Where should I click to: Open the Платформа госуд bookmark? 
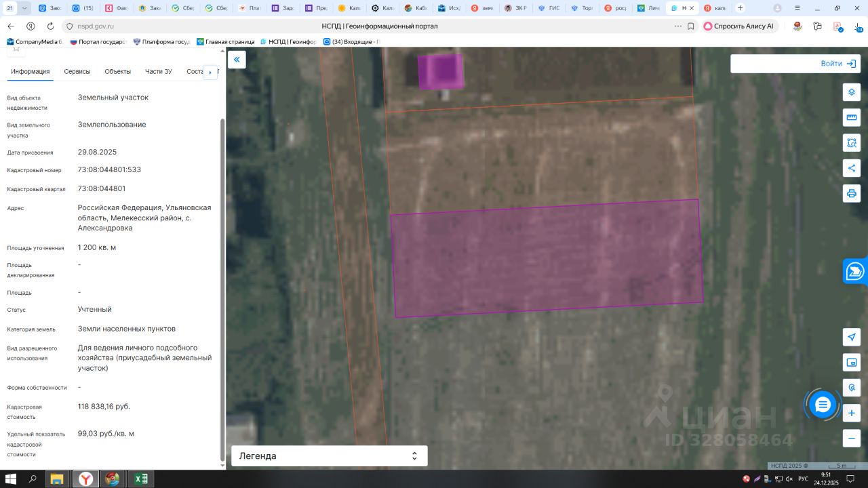pyautogui.click(x=161, y=41)
